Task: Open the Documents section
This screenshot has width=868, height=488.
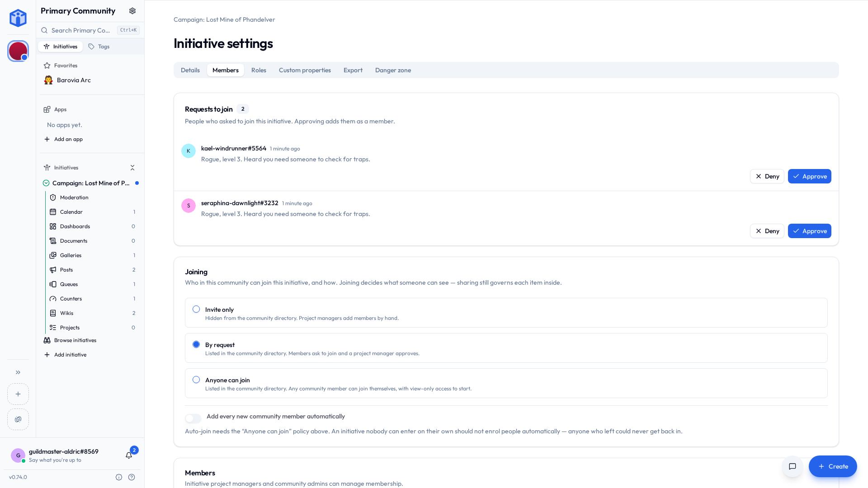Action: pyautogui.click(x=92, y=241)
